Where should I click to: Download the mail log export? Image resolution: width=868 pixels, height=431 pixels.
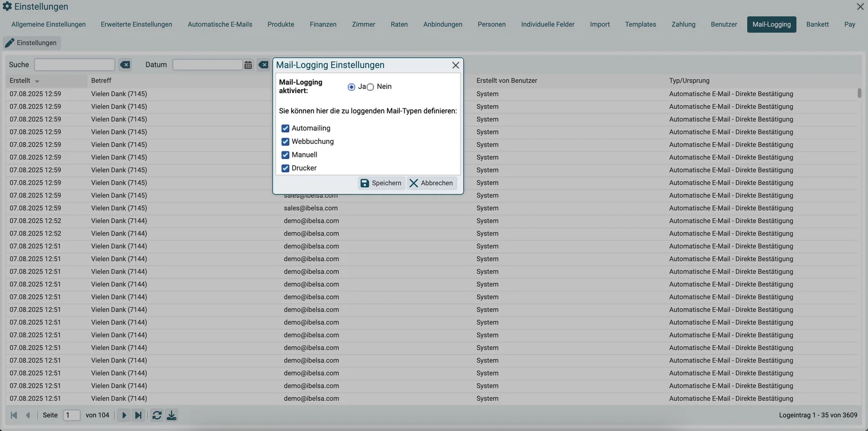[171, 415]
